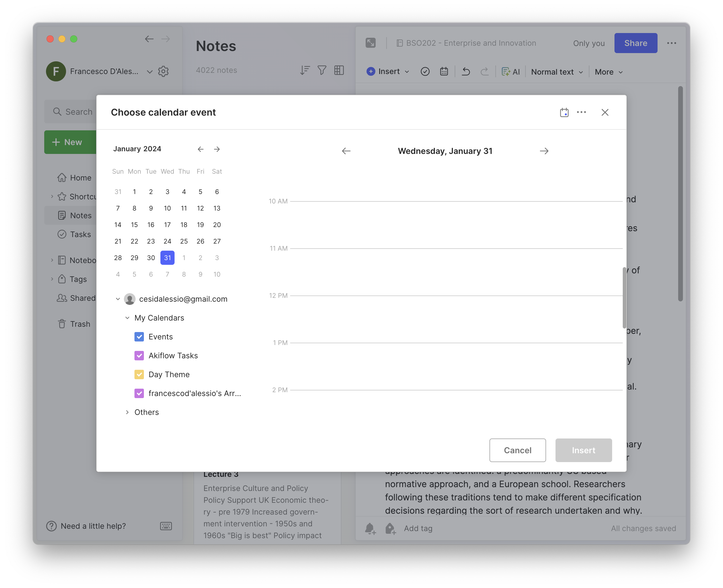Click the next day arrow for January 31
The height and width of the screenshot is (588, 723).
point(544,151)
